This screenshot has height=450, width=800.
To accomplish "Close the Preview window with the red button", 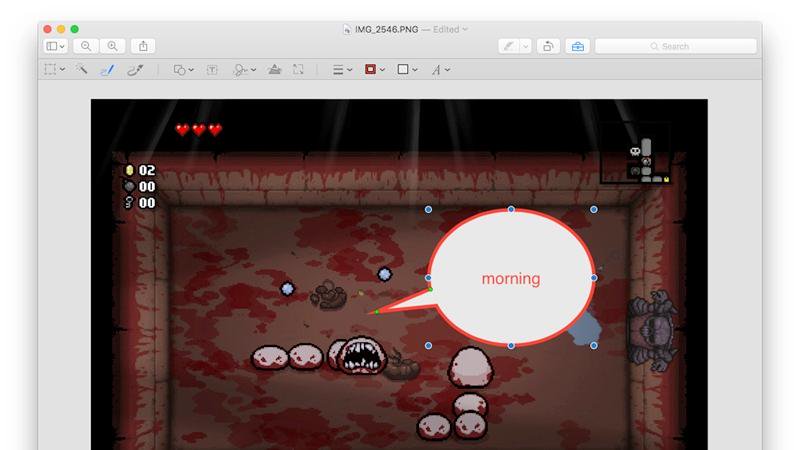I will (47, 29).
